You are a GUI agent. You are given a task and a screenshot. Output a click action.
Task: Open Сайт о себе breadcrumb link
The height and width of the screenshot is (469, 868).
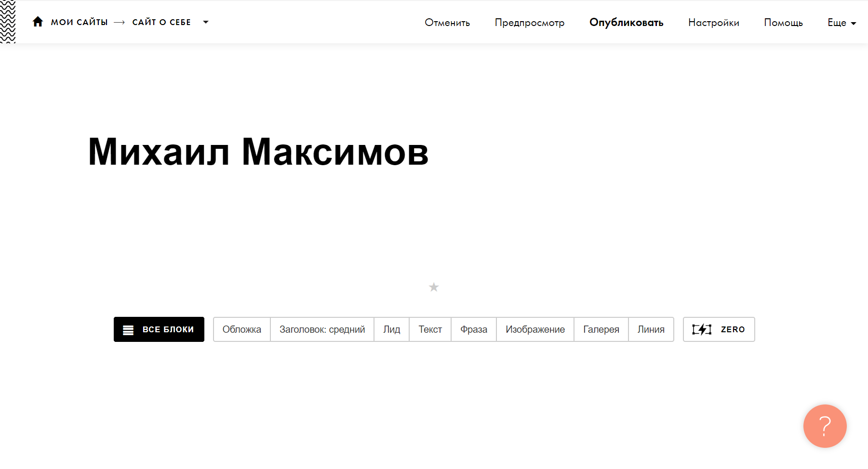coord(161,22)
